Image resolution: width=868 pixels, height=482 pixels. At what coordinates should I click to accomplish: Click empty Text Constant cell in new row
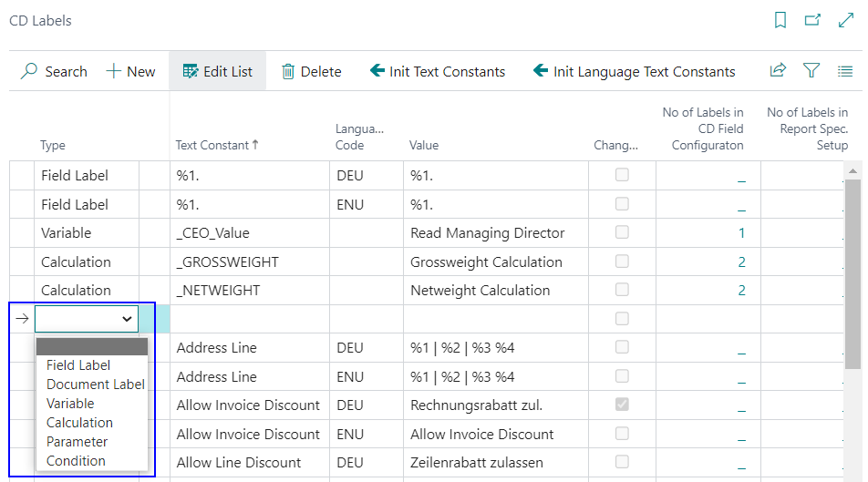click(250, 319)
